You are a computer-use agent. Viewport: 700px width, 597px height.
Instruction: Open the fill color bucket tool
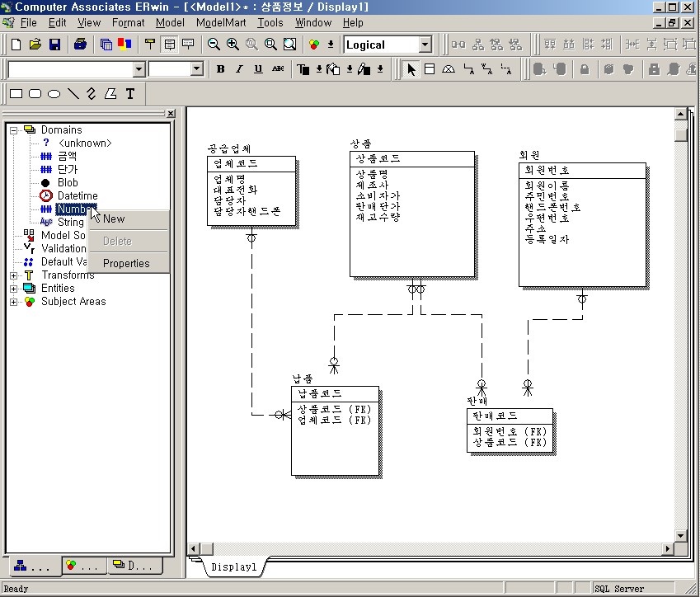(333, 69)
